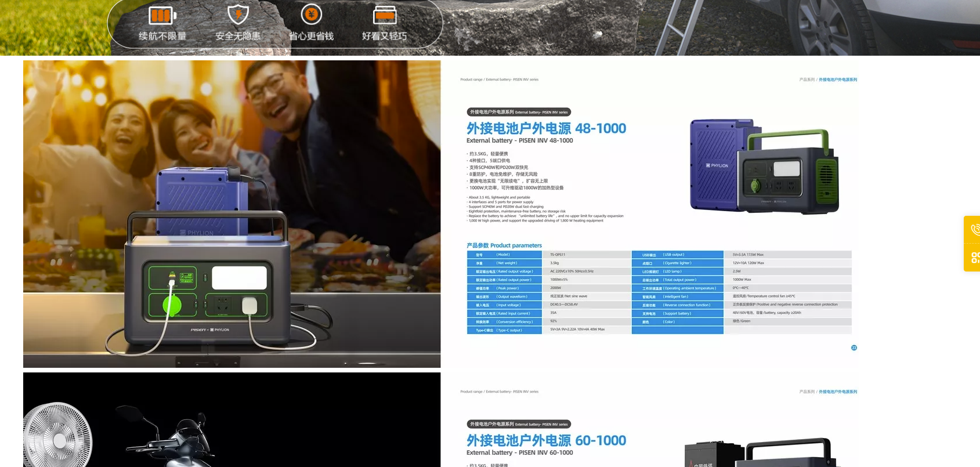Click the battery icon above 续航不限量
The width and height of the screenshot is (980, 467).
(x=162, y=15)
